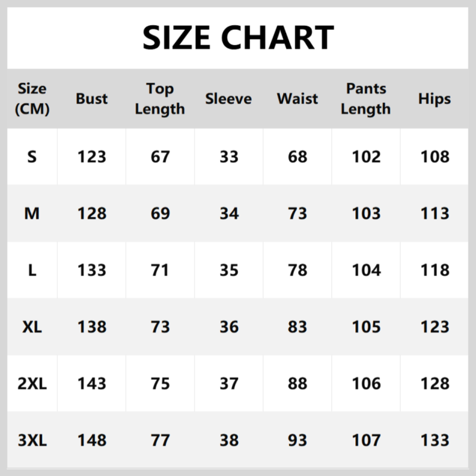Select the Pants Length column header

click(366, 99)
